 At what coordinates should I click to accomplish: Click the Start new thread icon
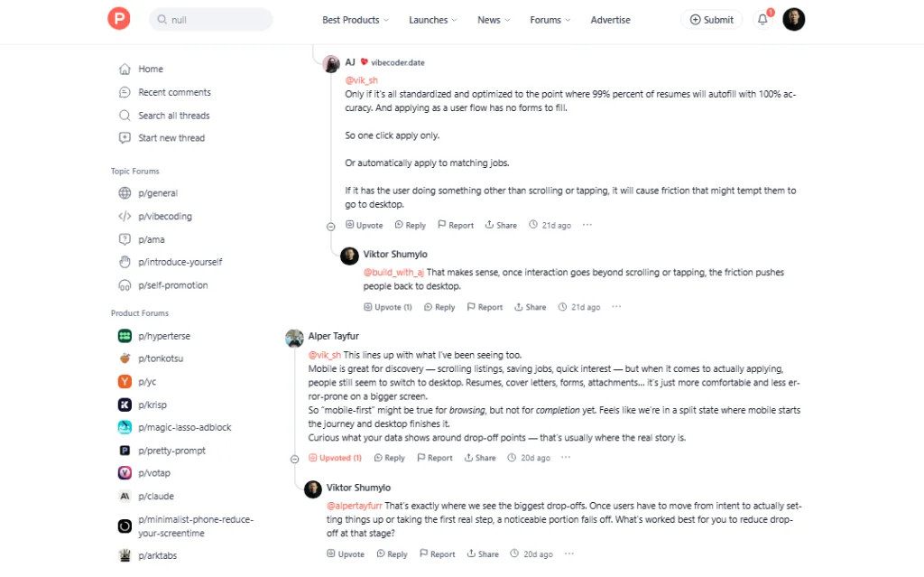click(125, 137)
